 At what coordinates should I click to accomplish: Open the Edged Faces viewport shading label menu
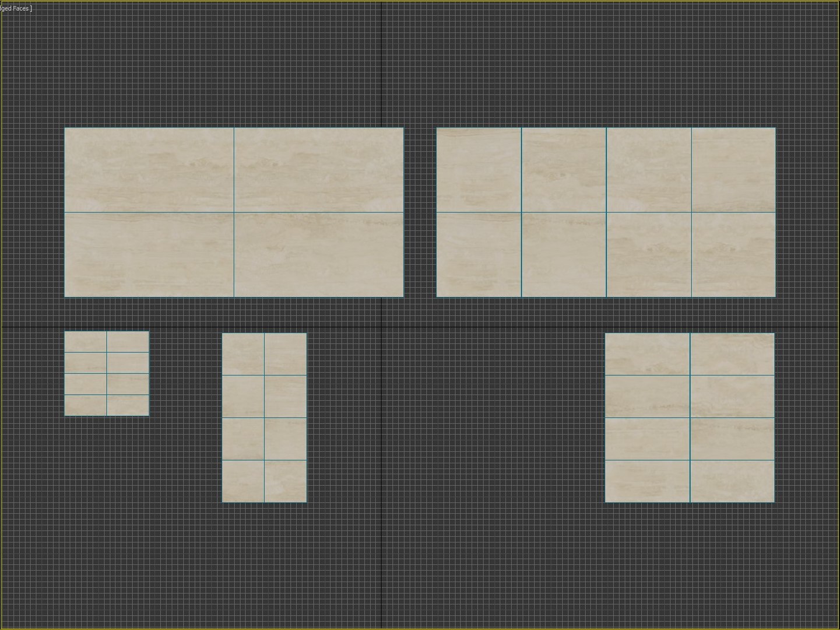point(16,8)
